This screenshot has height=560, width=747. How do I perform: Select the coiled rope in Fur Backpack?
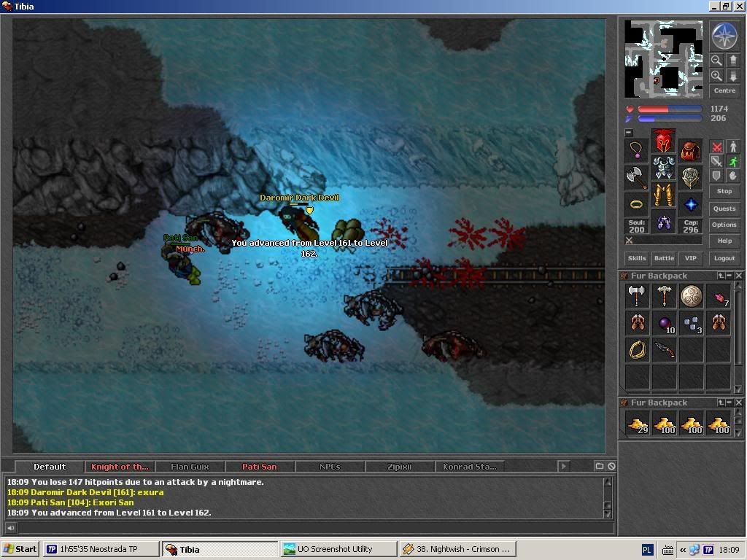pos(636,350)
